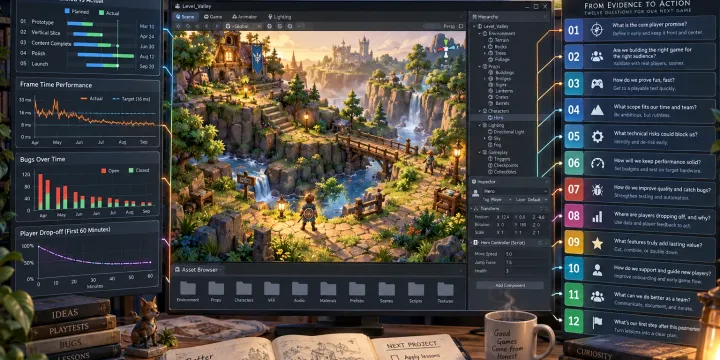The height and width of the screenshot is (360, 720).
Task: Close the Hierarchy panel
Action: 545,16
